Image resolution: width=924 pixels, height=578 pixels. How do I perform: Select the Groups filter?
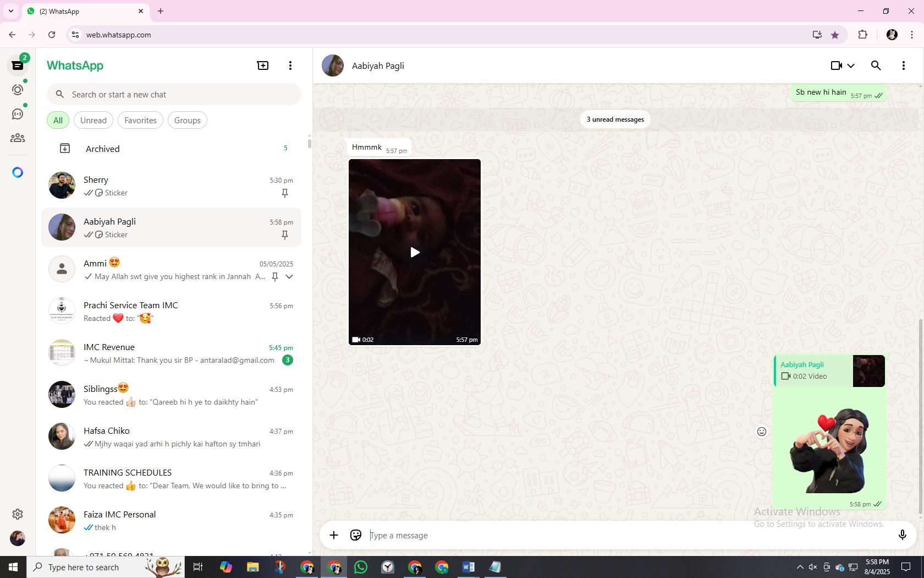[x=188, y=121]
